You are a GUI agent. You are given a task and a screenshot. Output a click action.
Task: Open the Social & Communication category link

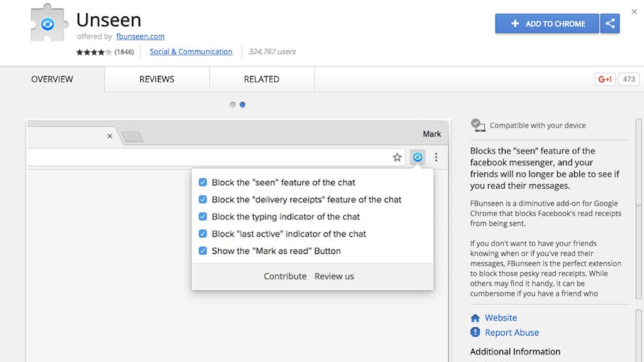(x=191, y=52)
